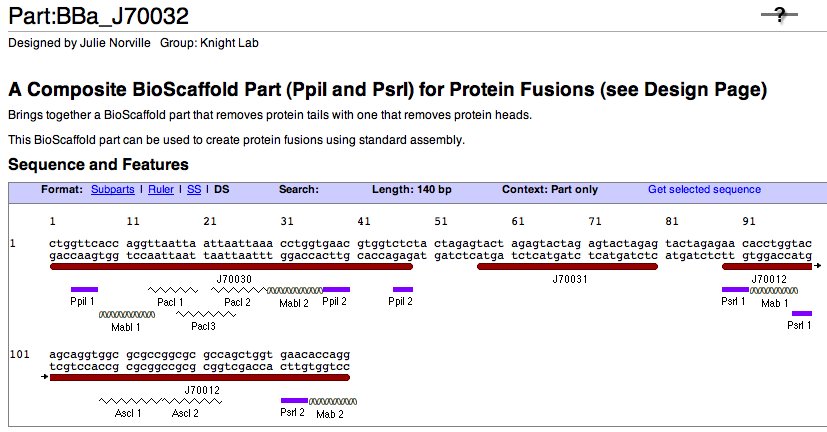This screenshot has width=827, height=432.
Task: Click Get selected sequence link
Action: (x=704, y=189)
